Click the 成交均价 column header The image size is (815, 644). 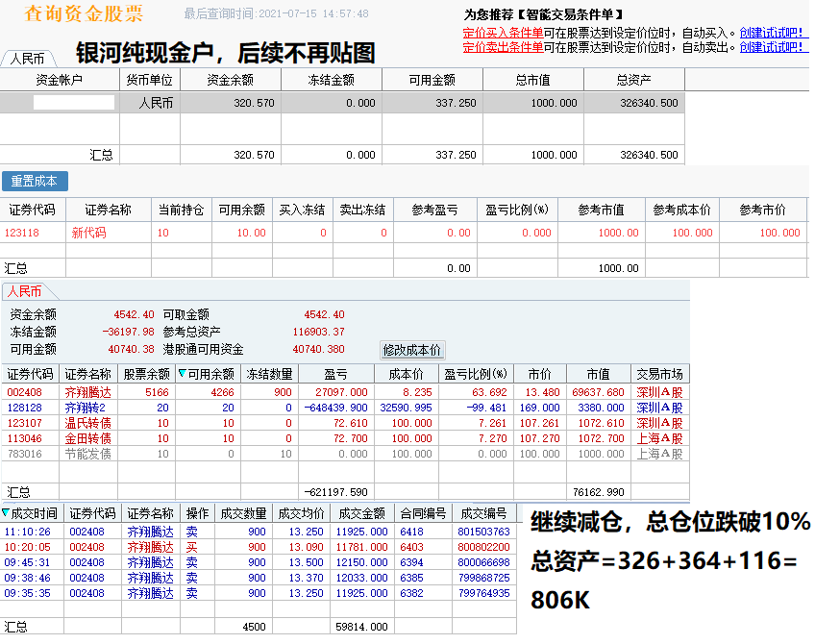coord(301,513)
